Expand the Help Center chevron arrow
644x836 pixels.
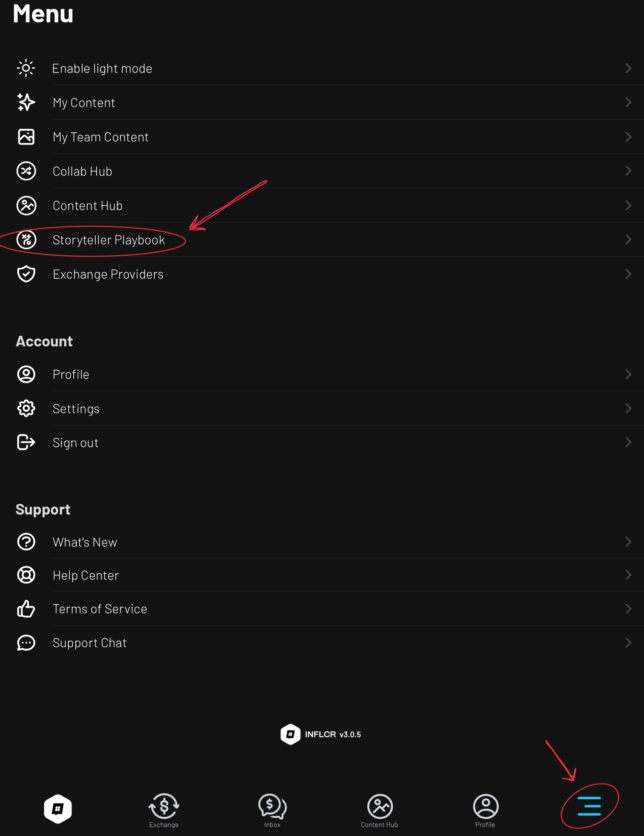pyautogui.click(x=628, y=575)
